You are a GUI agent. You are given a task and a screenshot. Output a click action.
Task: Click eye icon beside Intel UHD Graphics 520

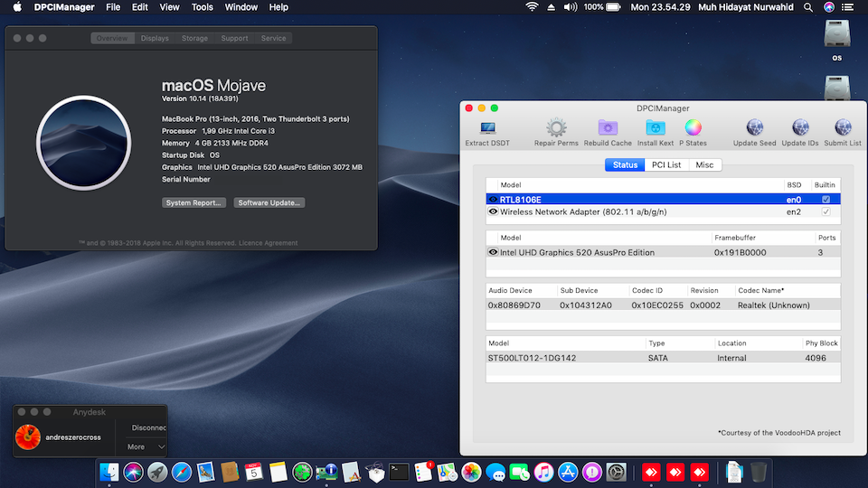[x=493, y=252]
